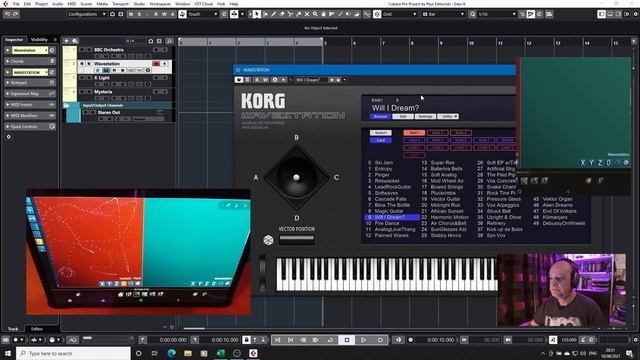Select the Ski Jam preset
Viewport: 640px width, 360px height.
pos(384,162)
